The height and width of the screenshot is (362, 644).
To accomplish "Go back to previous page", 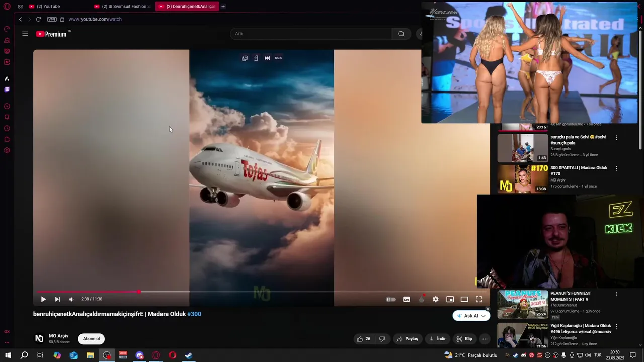I will (21, 19).
